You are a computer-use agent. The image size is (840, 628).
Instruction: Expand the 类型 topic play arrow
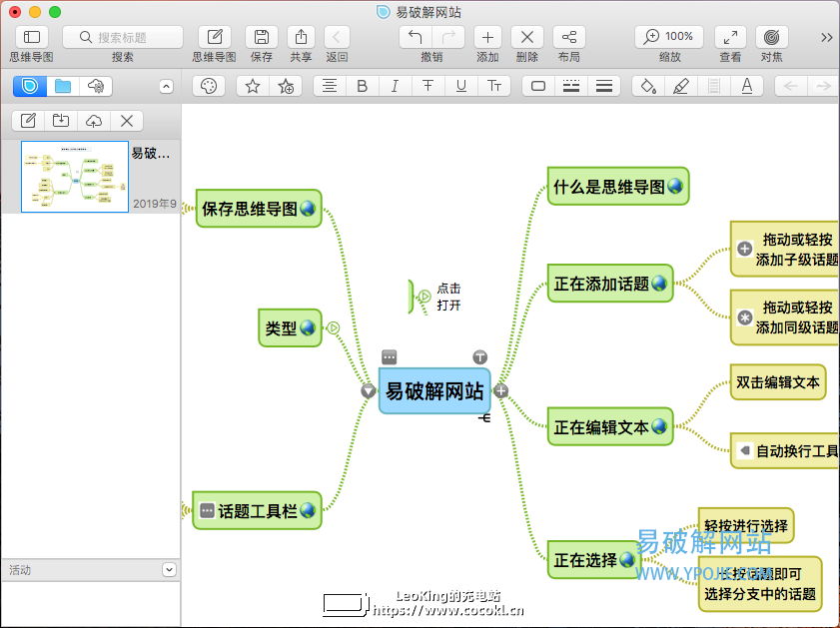(334, 327)
